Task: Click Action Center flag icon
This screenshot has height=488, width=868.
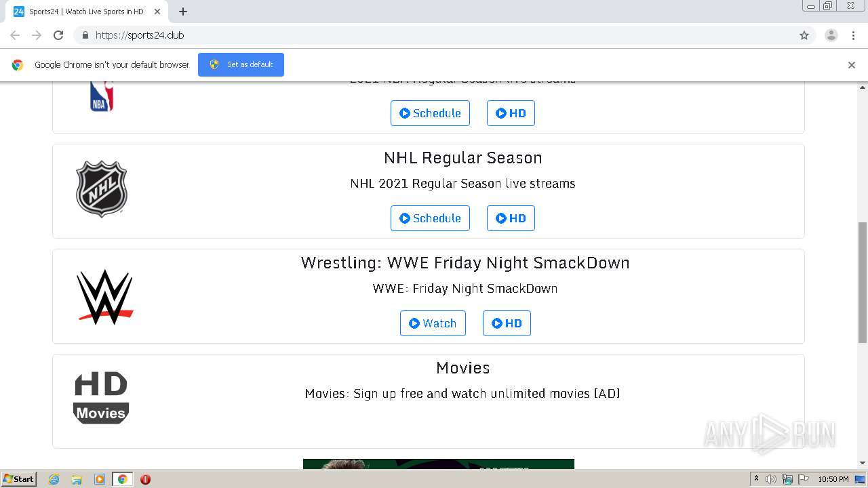Action: [804, 479]
